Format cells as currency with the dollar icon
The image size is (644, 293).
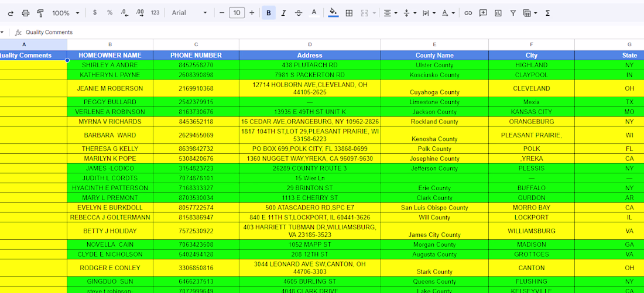coord(95,13)
